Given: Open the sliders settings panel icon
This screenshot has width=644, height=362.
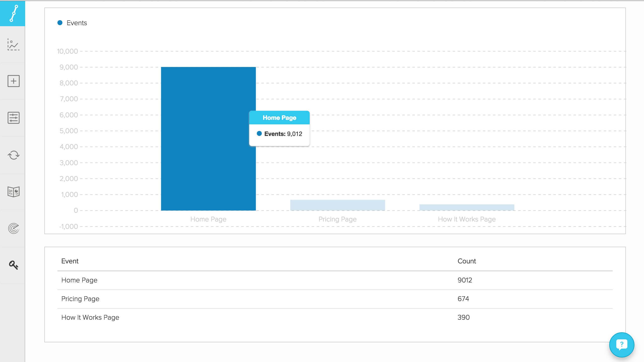Looking at the screenshot, I should [x=13, y=118].
